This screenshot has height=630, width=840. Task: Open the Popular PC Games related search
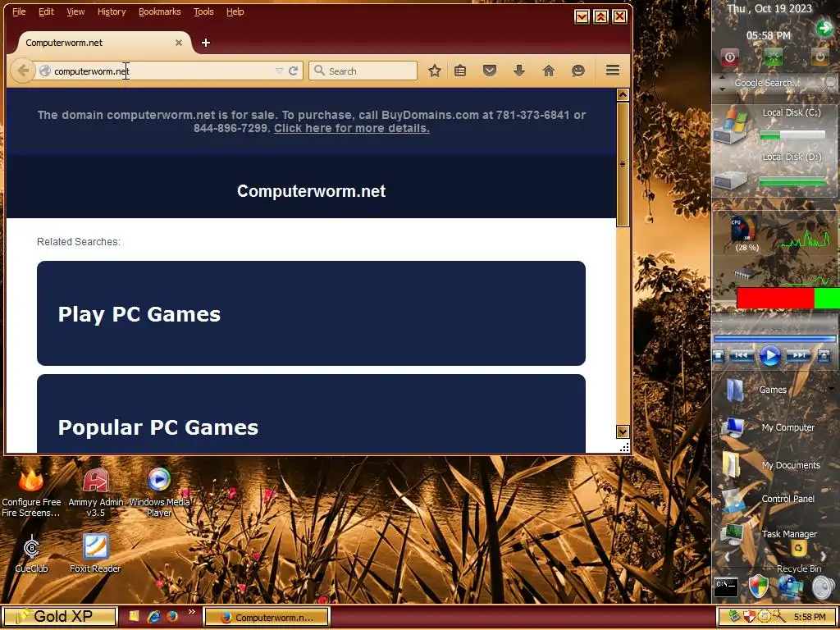tap(311, 413)
